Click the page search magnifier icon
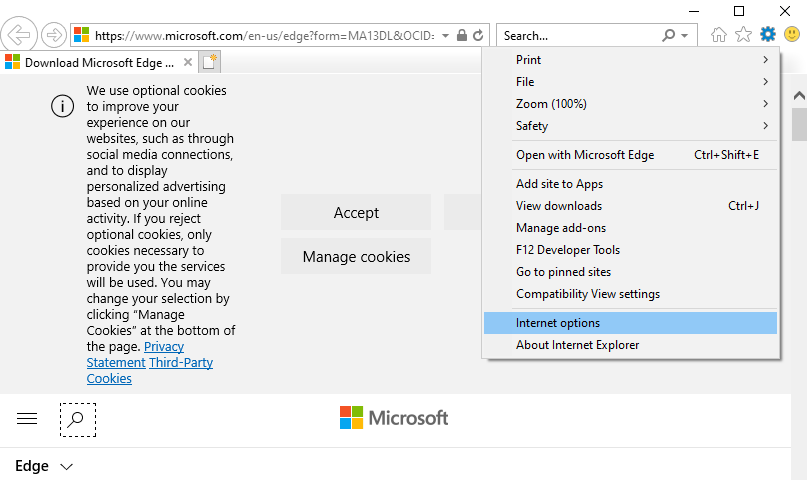The width and height of the screenshot is (807, 480). 78,420
